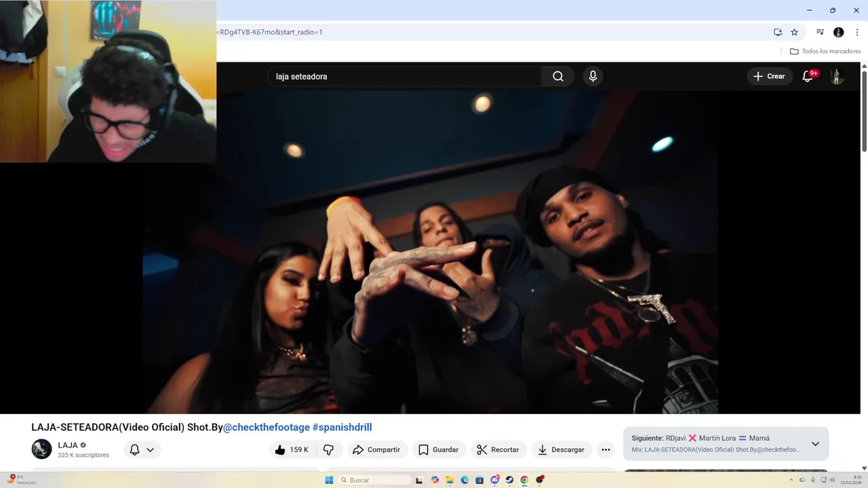This screenshot has height=488, width=868.
Task: Open the Chrome three-dot menu
Action: click(x=857, y=32)
